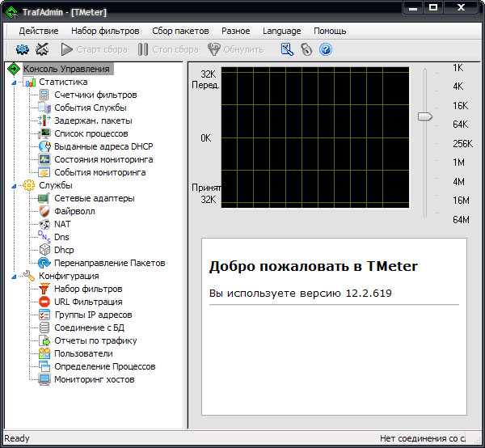This screenshot has width=485, height=448.
Task: Select the Набор фильтров funnel icon
Action: pos(45,289)
